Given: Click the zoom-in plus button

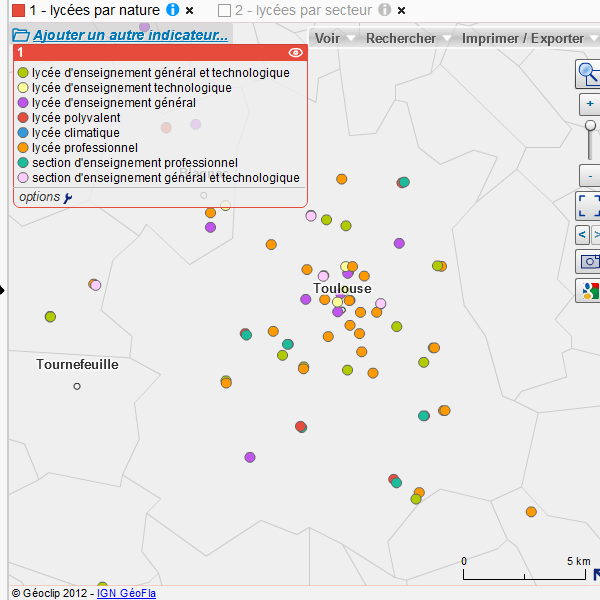Looking at the screenshot, I should [589, 104].
